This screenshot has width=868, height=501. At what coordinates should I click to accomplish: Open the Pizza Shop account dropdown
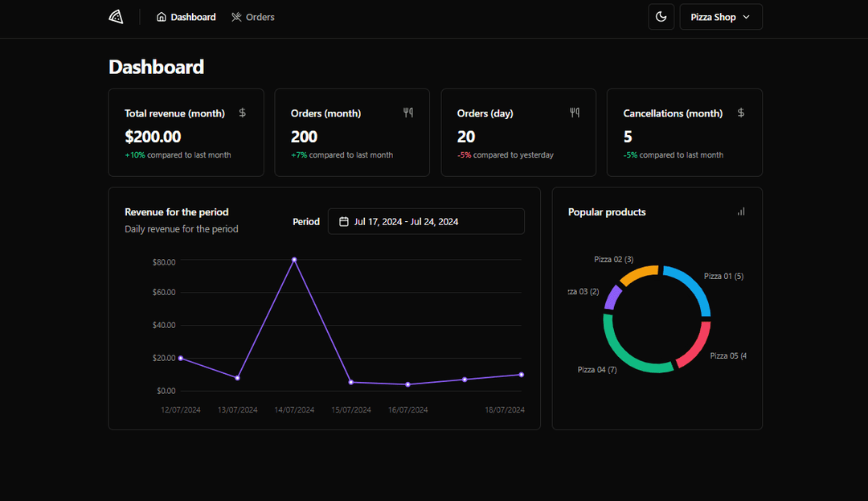coord(720,17)
